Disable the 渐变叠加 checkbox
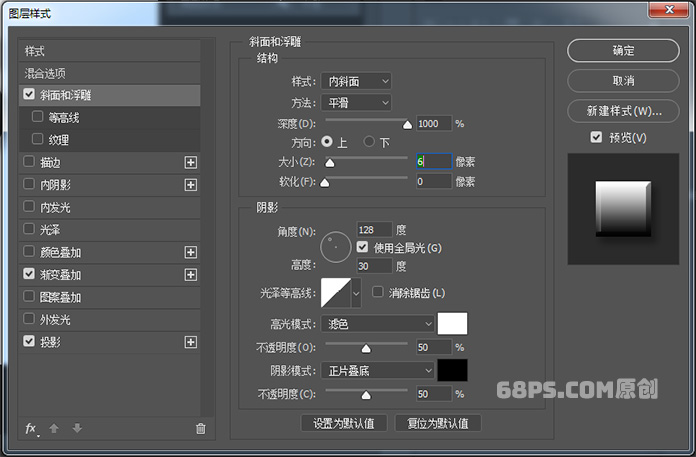 click(x=29, y=274)
